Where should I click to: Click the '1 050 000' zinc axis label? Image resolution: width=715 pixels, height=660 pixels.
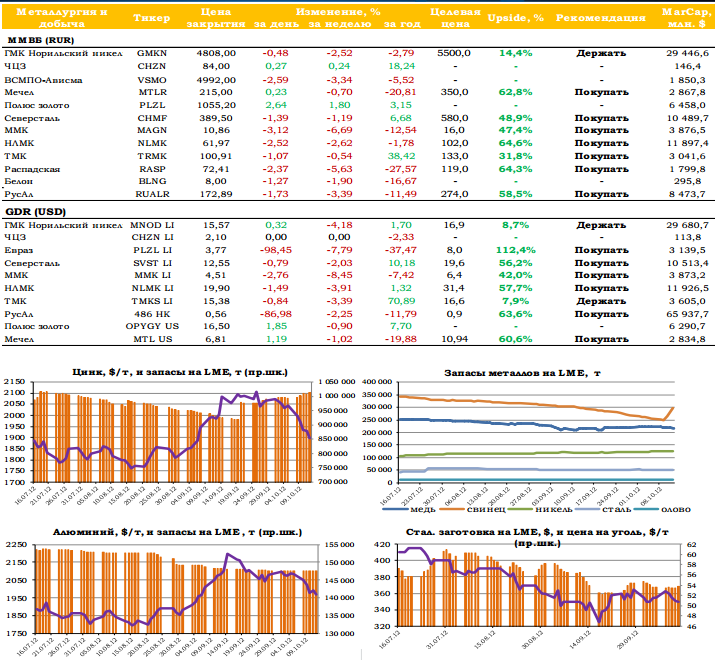337,382
